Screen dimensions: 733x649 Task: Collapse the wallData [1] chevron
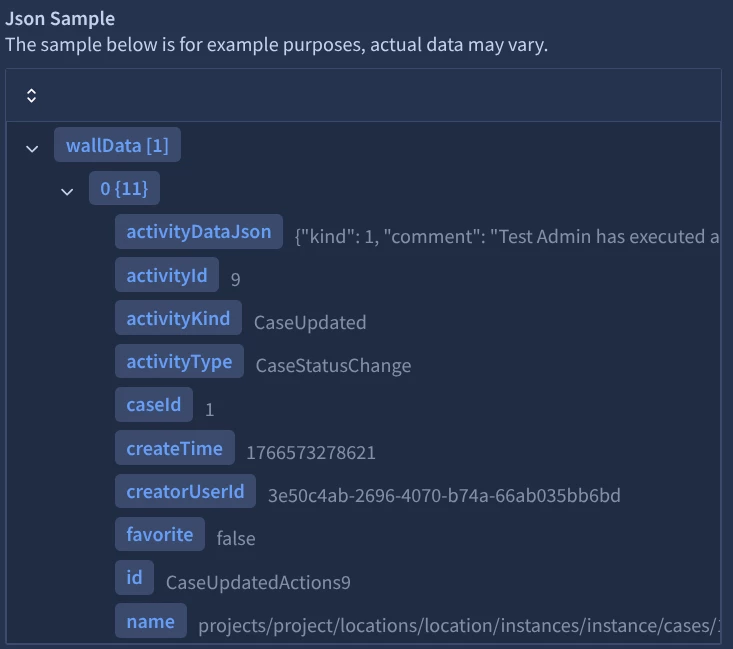[32, 148]
